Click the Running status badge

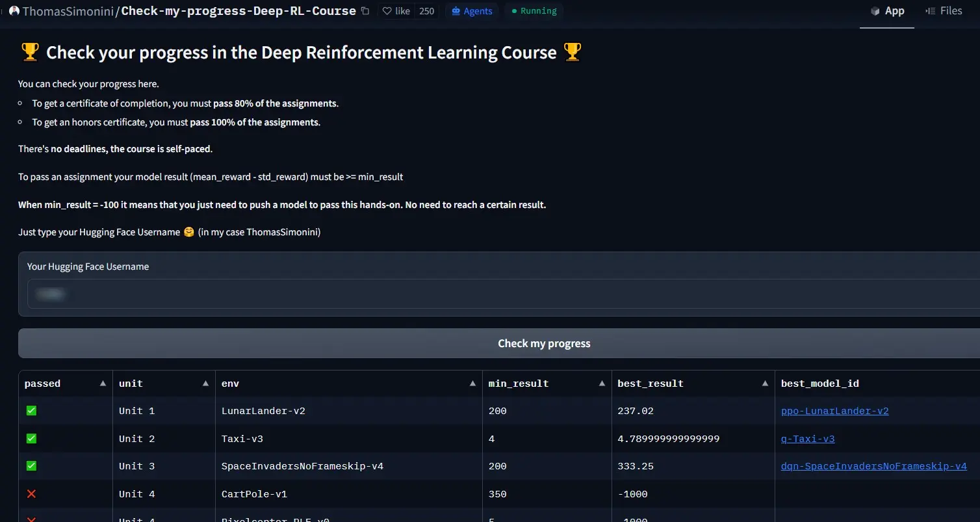[x=534, y=11]
